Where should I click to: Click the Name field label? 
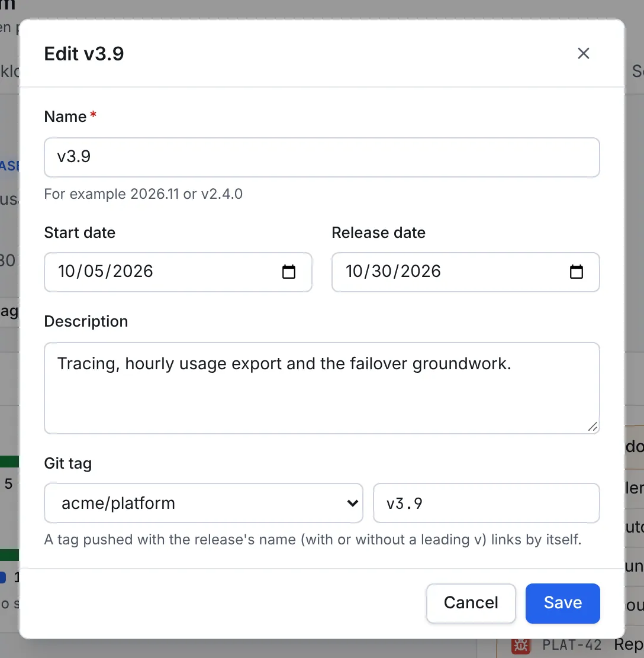(x=66, y=117)
